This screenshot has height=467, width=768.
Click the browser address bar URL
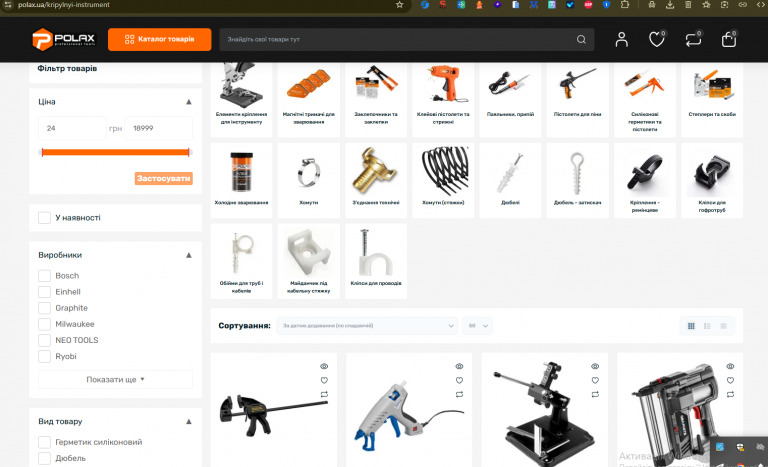click(64, 5)
